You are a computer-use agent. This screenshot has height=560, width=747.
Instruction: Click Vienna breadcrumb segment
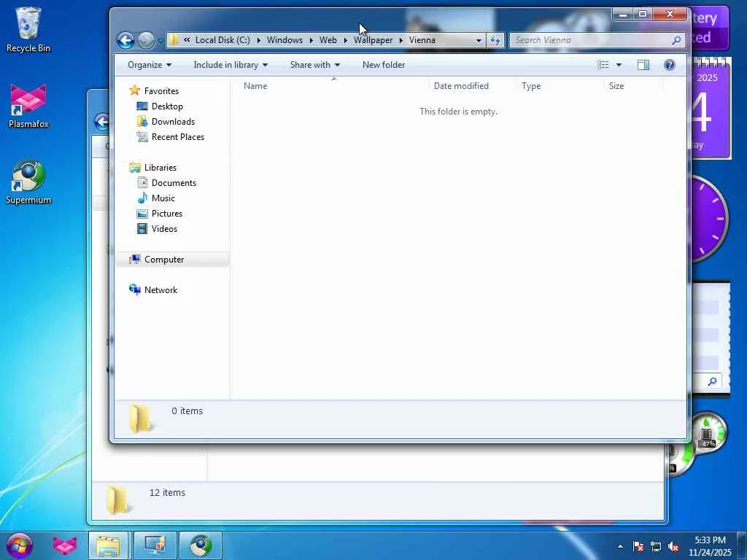point(422,40)
